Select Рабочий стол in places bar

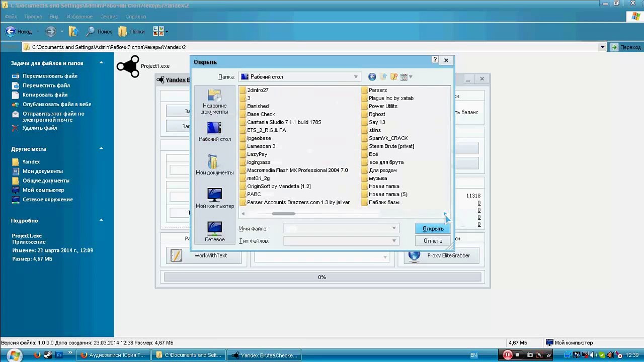click(214, 132)
